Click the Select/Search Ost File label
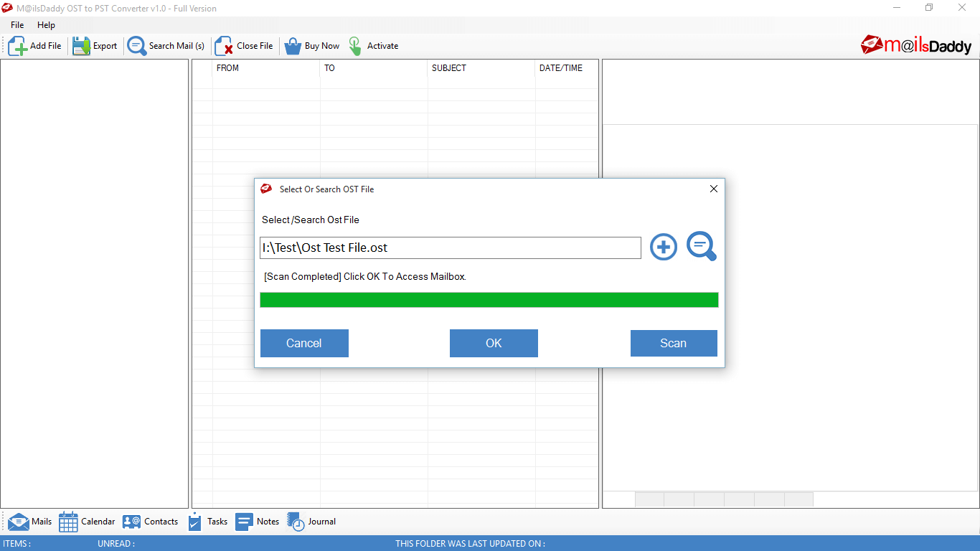980x551 pixels. 311,220
